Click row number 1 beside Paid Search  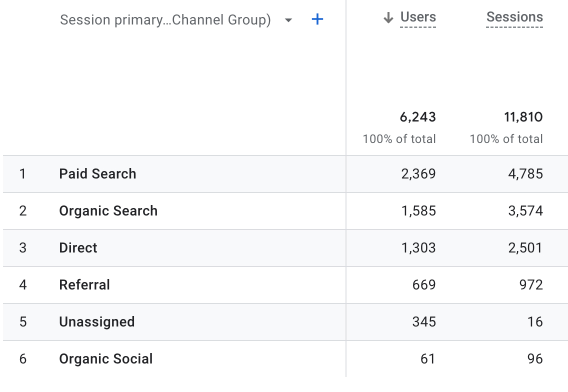pyautogui.click(x=21, y=173)
